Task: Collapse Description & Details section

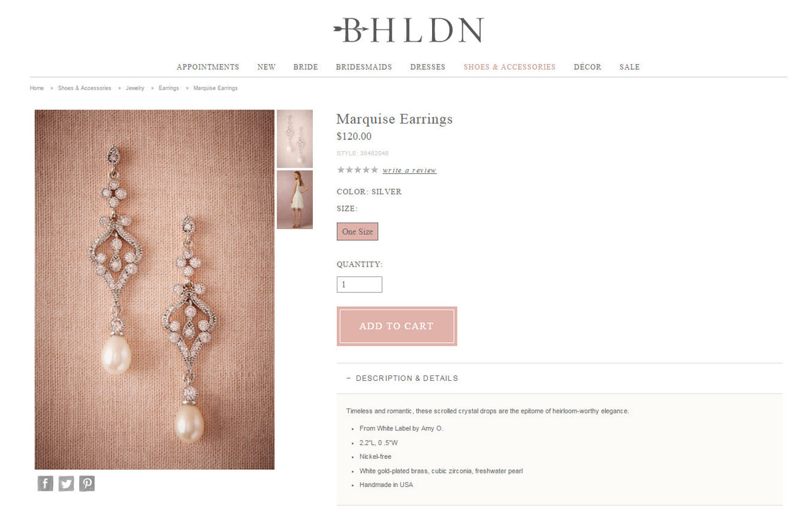Action: point(402,378)
